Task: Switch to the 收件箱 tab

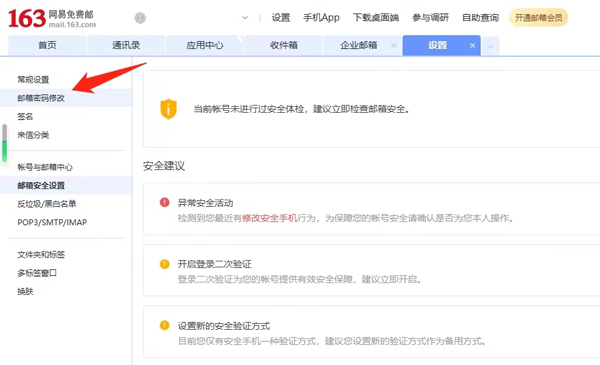Action: [x=284, y=46]
